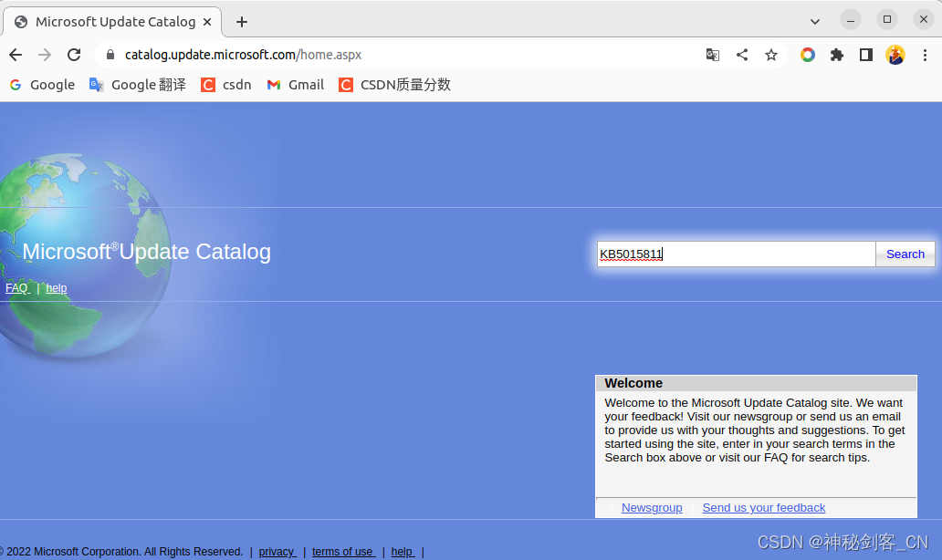Maximize the browser window

tap(886, 20)
